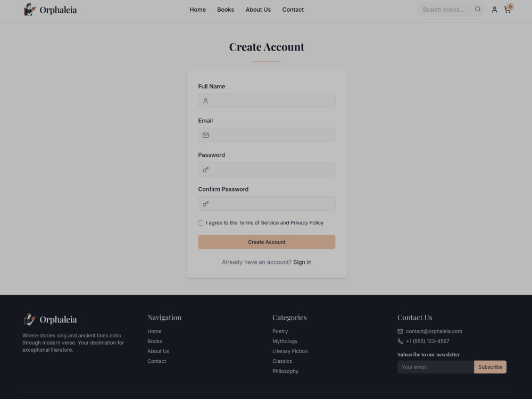Open About Us in the top navigation

tap(258, 10)
